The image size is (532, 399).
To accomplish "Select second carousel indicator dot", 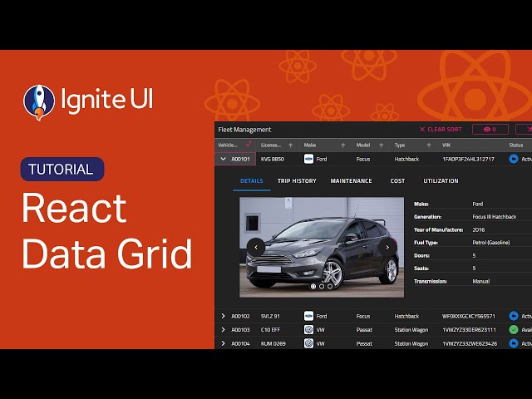I will pos(322,286).
